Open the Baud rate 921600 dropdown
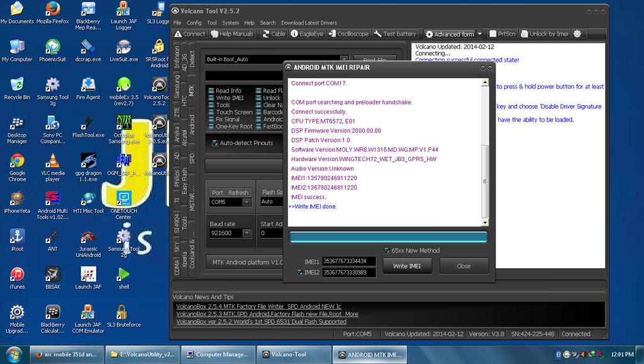The width and height of the screenshot is (644, 364). (247, 233)
